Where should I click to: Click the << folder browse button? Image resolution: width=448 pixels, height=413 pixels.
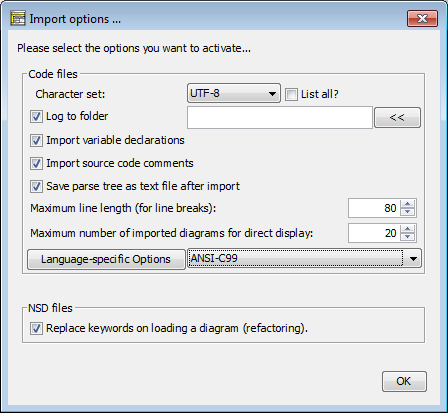[x=397, y=117]
